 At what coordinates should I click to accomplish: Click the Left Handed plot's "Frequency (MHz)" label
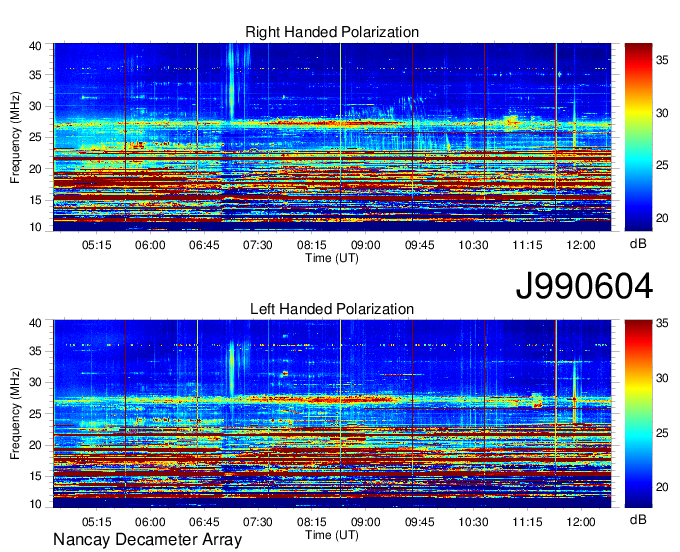click(x=15, y=414)
